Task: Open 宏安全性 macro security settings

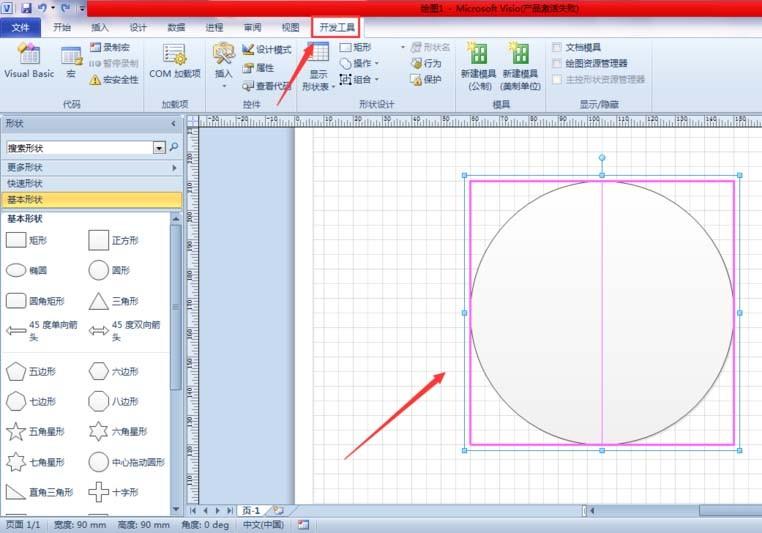Action: pos(114,80)
